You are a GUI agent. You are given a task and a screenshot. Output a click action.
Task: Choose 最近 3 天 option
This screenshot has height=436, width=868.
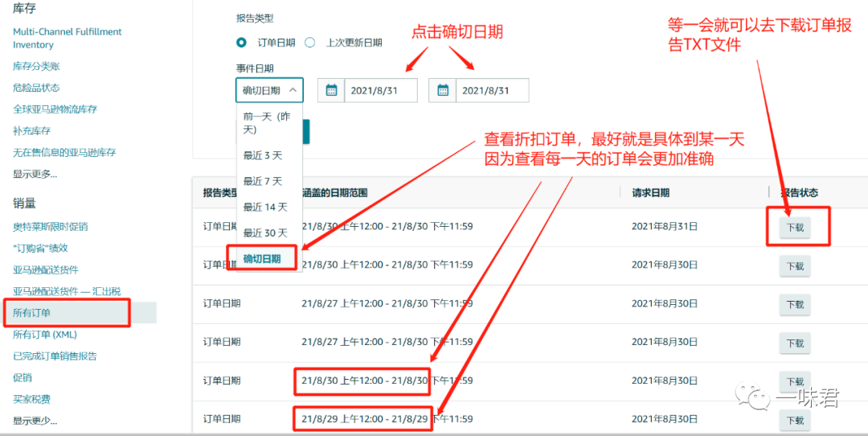269,156
